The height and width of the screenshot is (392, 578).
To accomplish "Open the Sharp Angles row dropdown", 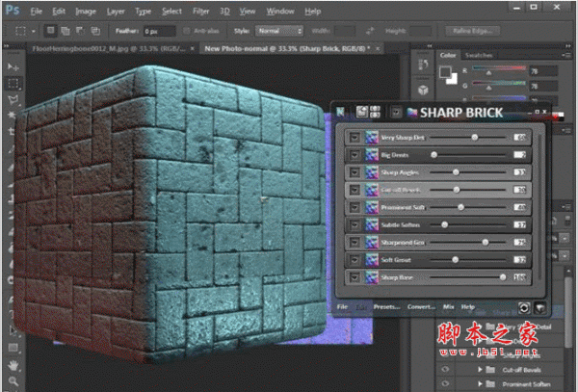I will [355, 172].
